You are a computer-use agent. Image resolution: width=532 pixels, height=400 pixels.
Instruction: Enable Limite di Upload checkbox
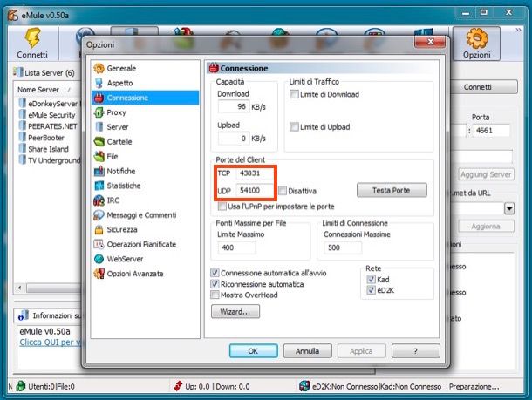pyautogui.click(x=294, y=127)
